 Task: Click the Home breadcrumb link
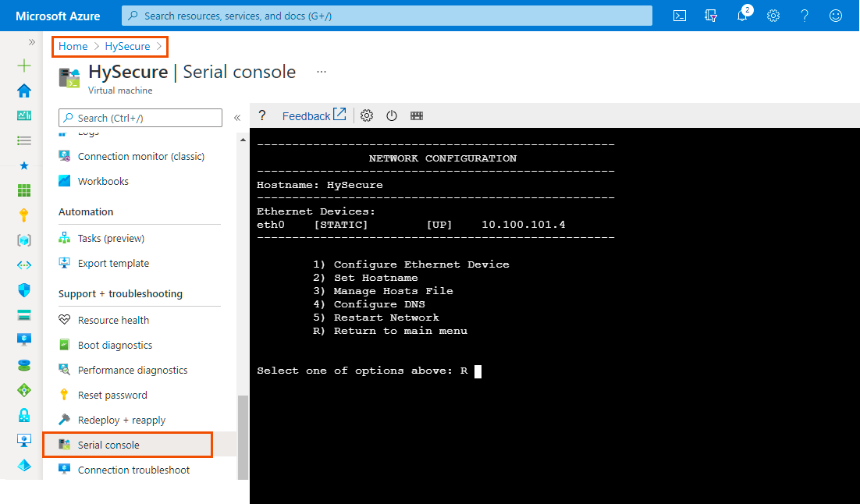(73, 47)
